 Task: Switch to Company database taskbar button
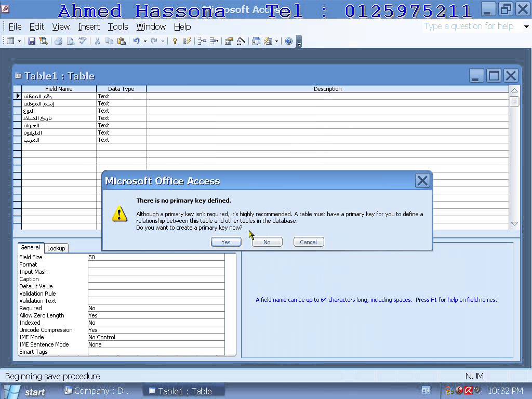coord(98,391)
